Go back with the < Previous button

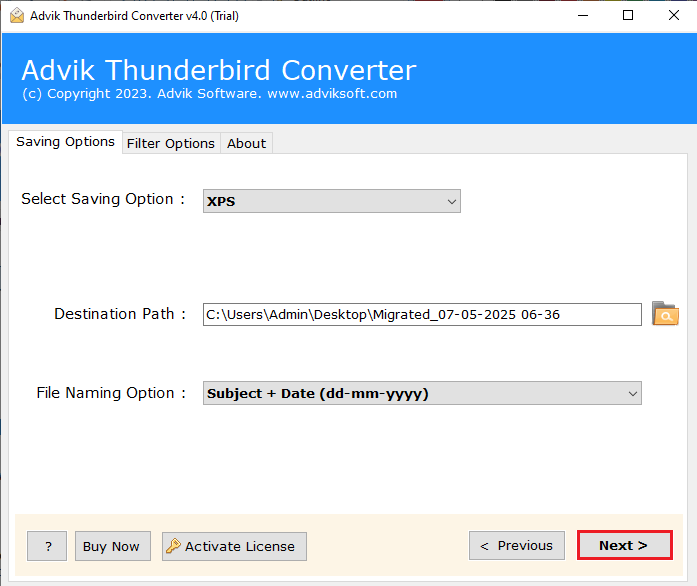517,546
